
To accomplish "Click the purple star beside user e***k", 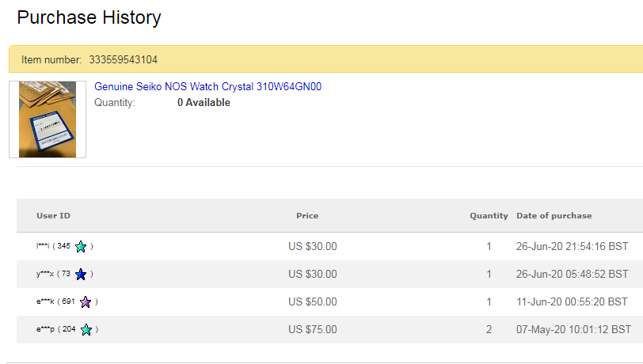I will pyautogui.click(x=86, y=302).
